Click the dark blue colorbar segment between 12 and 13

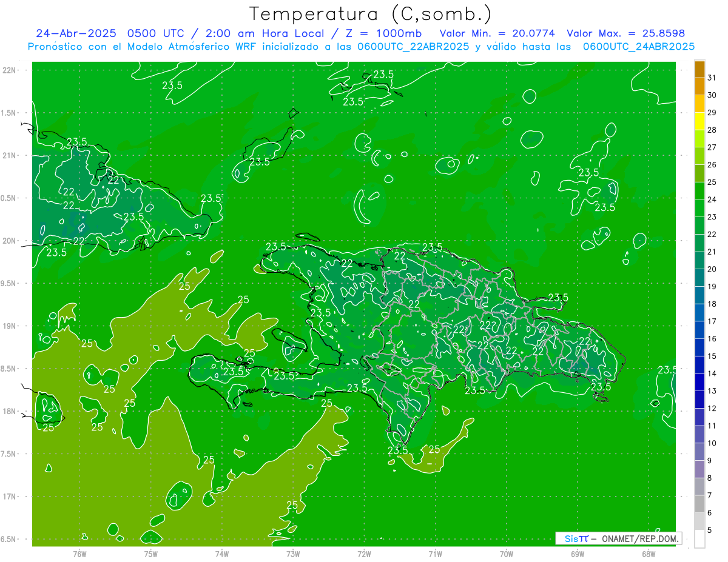(x=699, y=400)
